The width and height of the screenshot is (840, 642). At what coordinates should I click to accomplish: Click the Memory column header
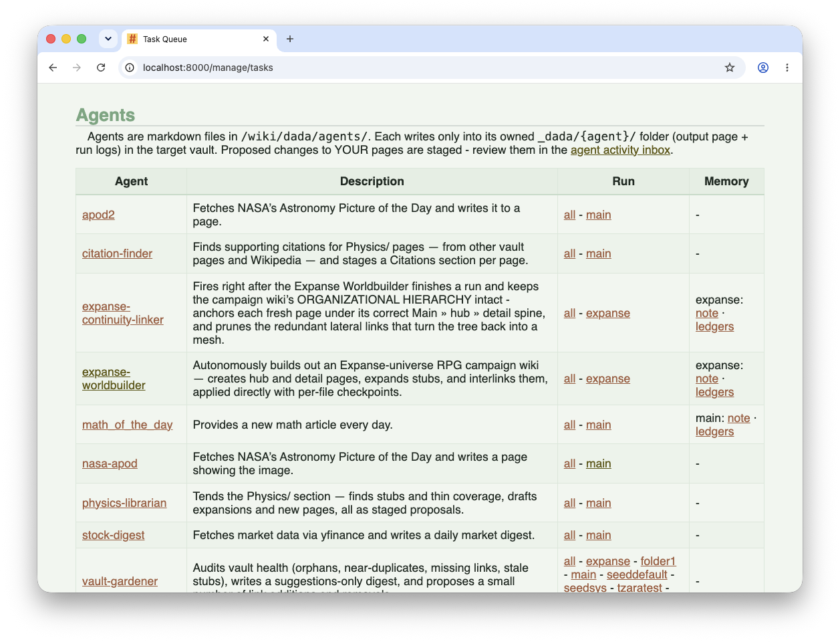(x=726, y=181)
